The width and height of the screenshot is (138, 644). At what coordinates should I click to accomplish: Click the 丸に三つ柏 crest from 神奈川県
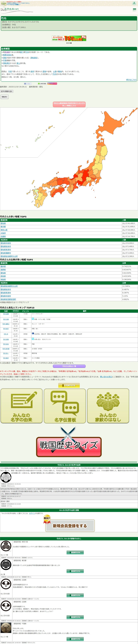click(x=6, y=546)
